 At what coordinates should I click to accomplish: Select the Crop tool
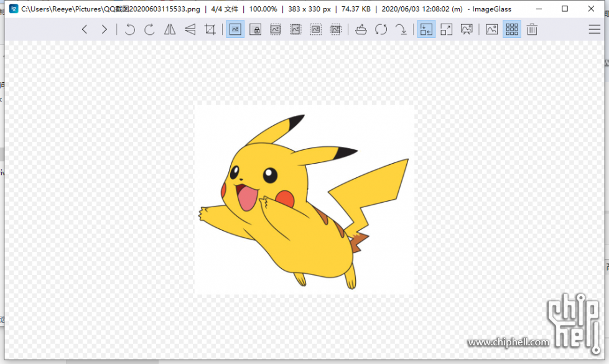(x=210, y=29)
